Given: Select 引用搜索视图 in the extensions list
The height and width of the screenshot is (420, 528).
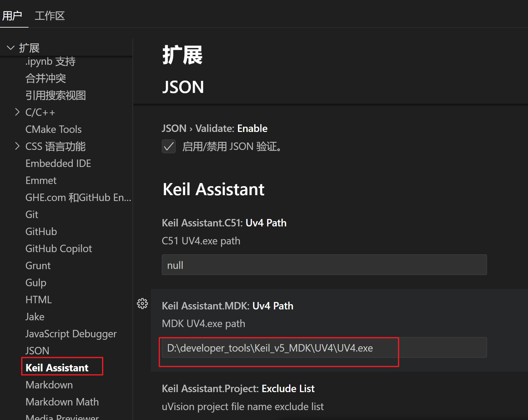Looking at the screenshot, I should 56,95.
